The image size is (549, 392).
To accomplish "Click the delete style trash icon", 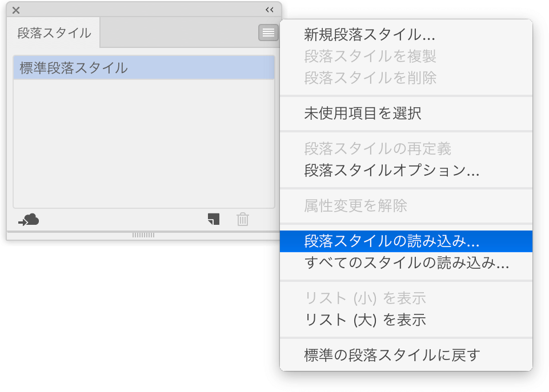I will [243, 219].
